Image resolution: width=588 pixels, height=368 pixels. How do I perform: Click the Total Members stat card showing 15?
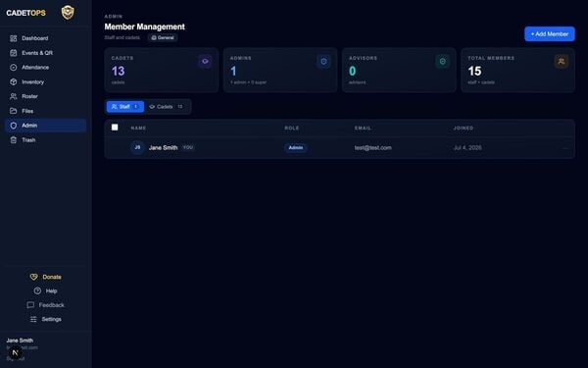[x=517, y=70]
